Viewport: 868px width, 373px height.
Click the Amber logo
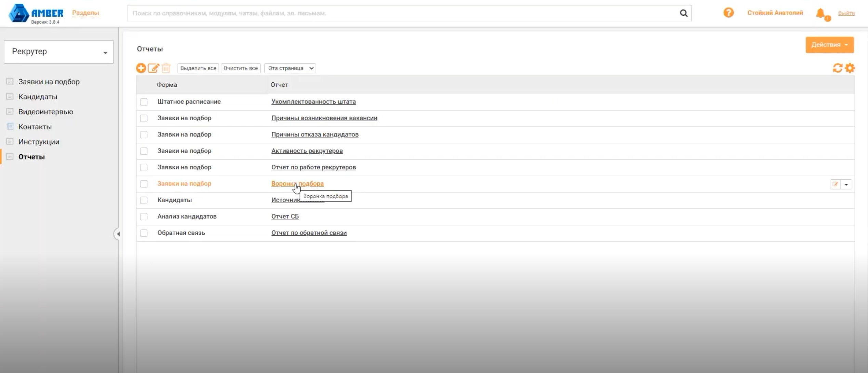point(36,13)
